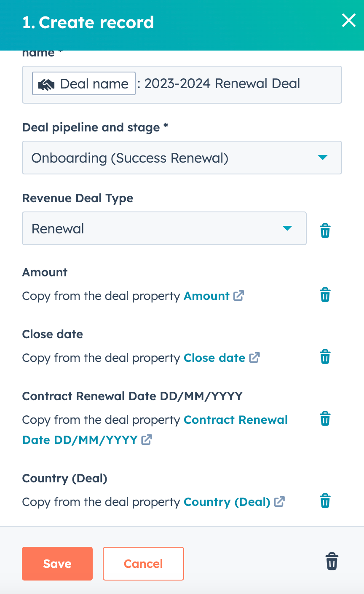Save the record action
This screenshot has width=364, height=594.
pos(57,564)
